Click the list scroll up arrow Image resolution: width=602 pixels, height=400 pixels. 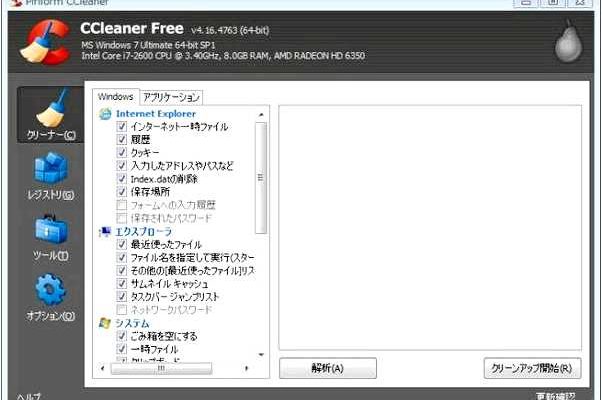tap(261, 114)
